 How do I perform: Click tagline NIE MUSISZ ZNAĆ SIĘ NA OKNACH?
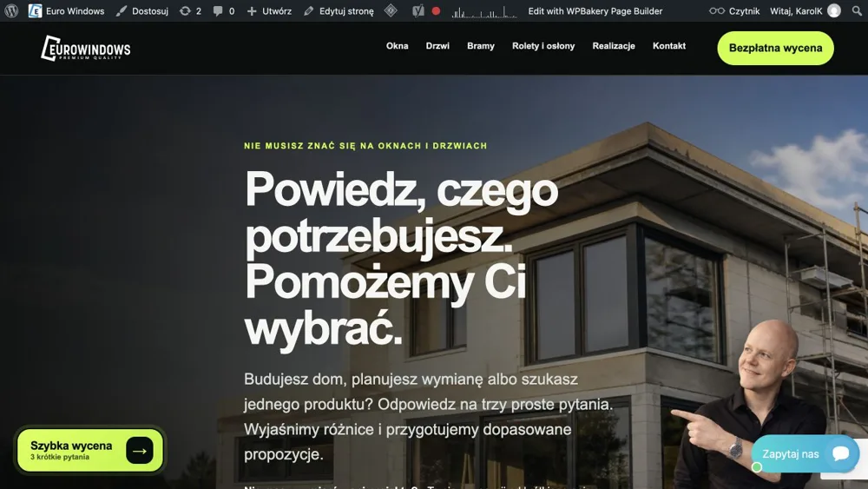[365, 146]
